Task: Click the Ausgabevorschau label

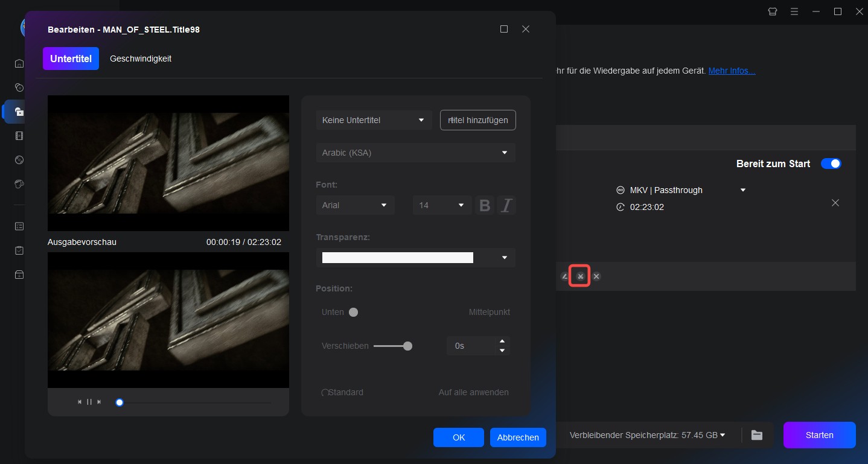Action: click(x=82, y=242)
